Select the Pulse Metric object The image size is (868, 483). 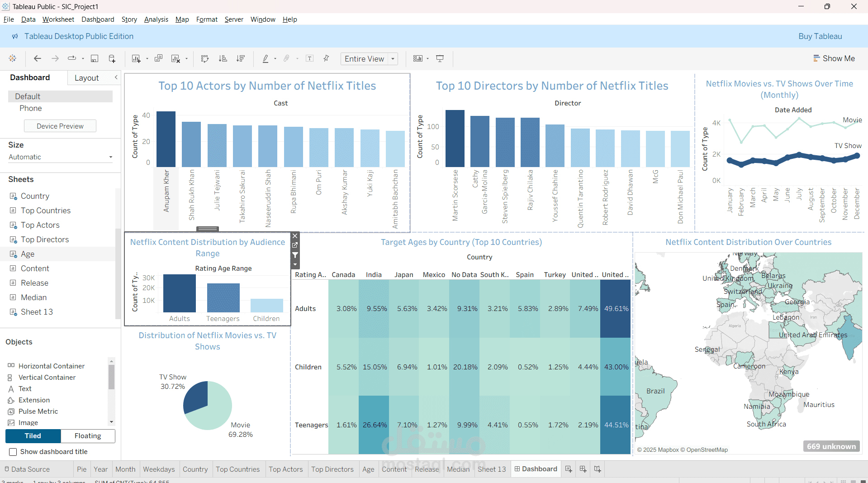click(38, 411)
